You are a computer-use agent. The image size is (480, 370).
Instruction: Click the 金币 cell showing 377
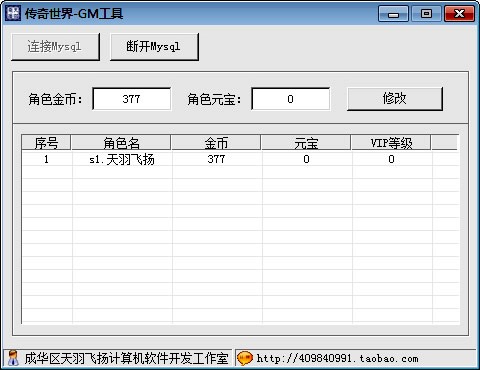[216, 159]
